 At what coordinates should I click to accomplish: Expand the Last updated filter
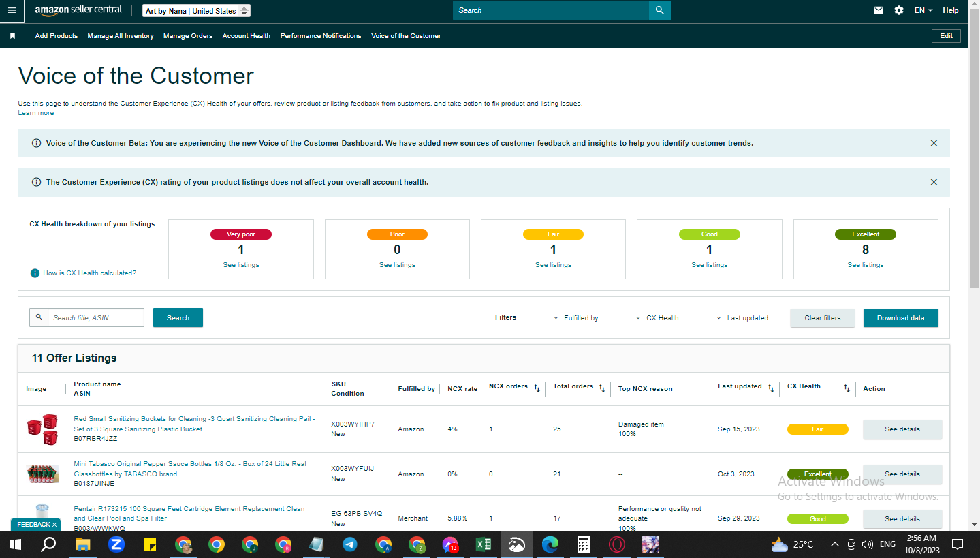(742, 317)
